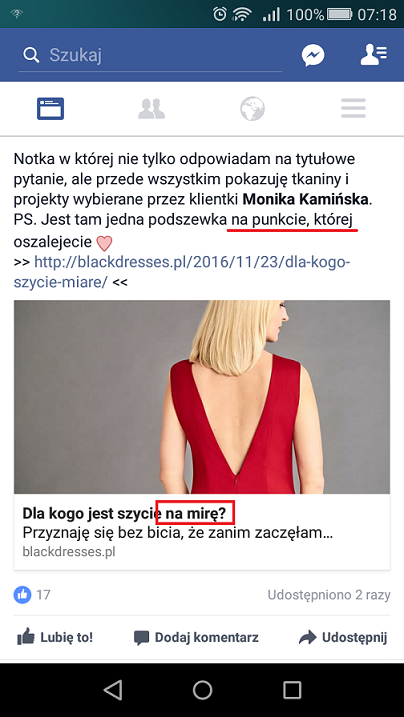Open the hamburger menu tab
The width and height of the screenshot is (404, 717).
pyautogui.click(x=353, y=109)
